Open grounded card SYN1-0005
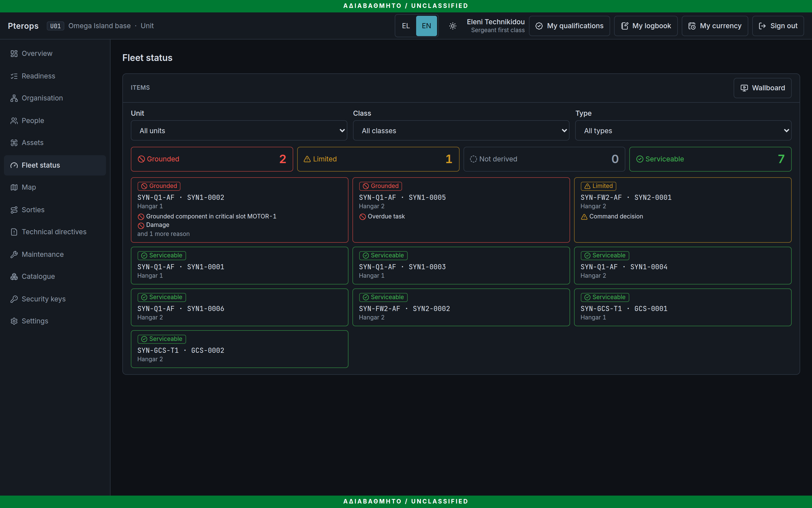The image size is (812, 508). pyautogui.click(x=461, y=210)
